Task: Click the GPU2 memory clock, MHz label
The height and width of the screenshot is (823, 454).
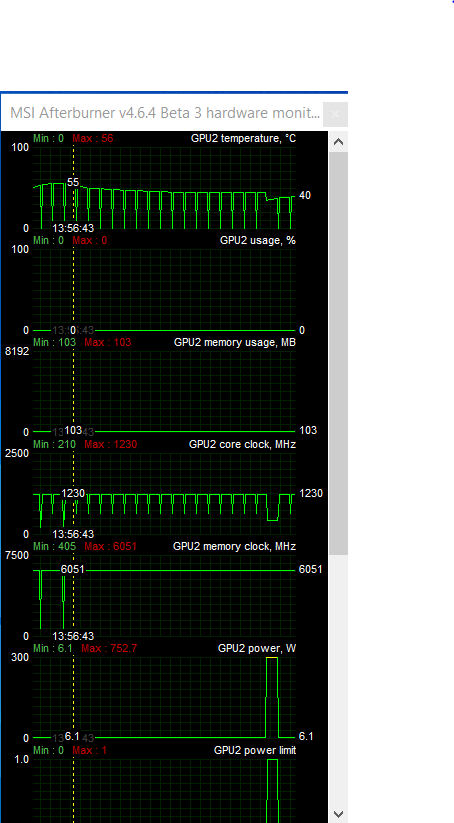Action: (x=234, y=546)
